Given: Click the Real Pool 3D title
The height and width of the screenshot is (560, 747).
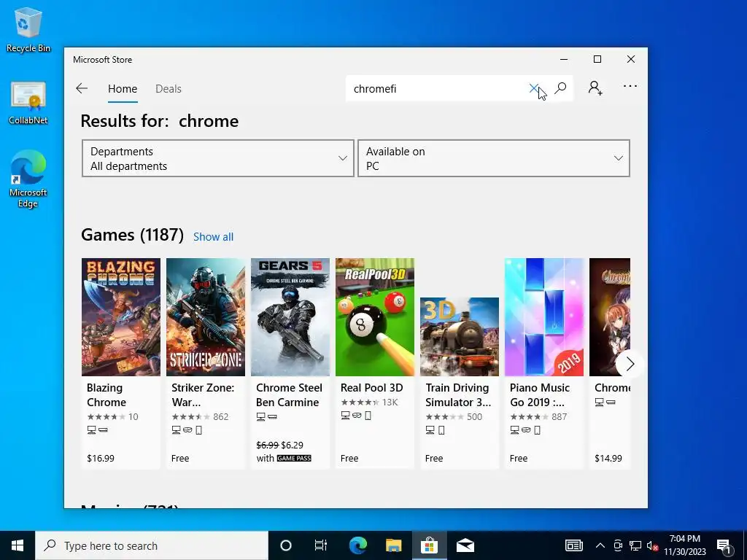Looking at the screenshot, I should (x=371, y=388).
